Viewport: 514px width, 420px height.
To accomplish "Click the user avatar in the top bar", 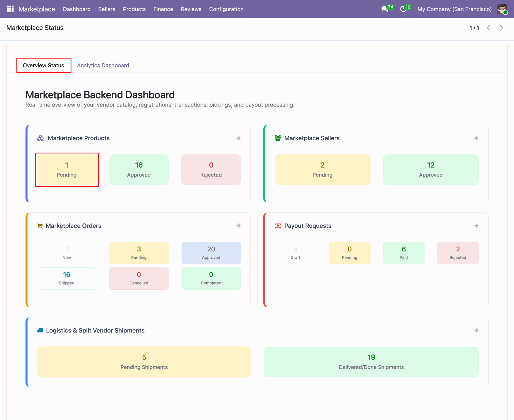I will tap(502, 9).
